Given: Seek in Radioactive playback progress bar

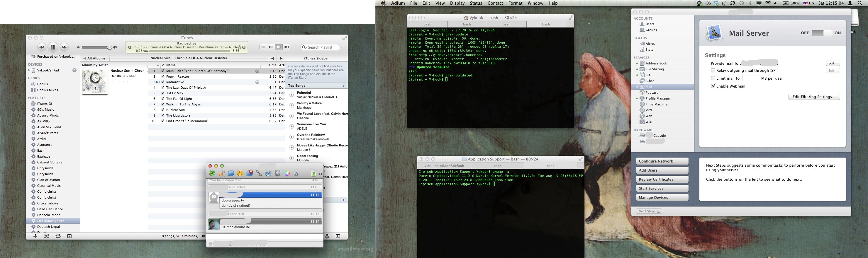Looking at the screenshot, I should pos(187,51).
